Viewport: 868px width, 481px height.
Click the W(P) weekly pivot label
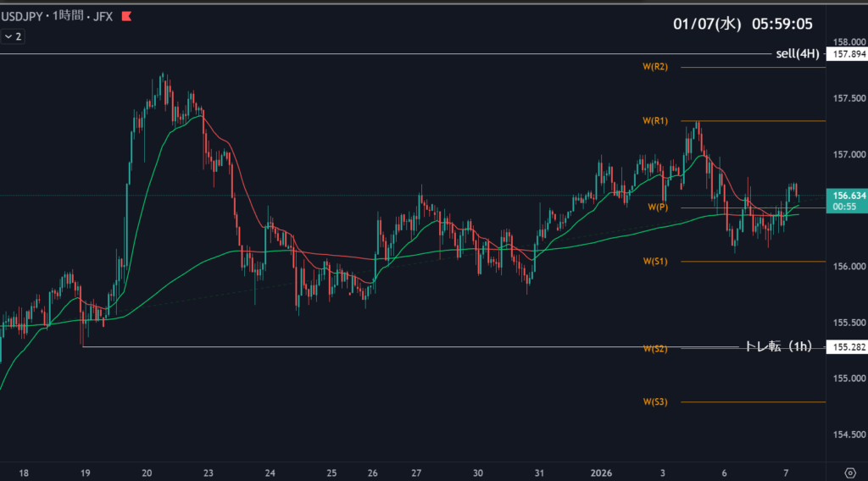point(659,207)
